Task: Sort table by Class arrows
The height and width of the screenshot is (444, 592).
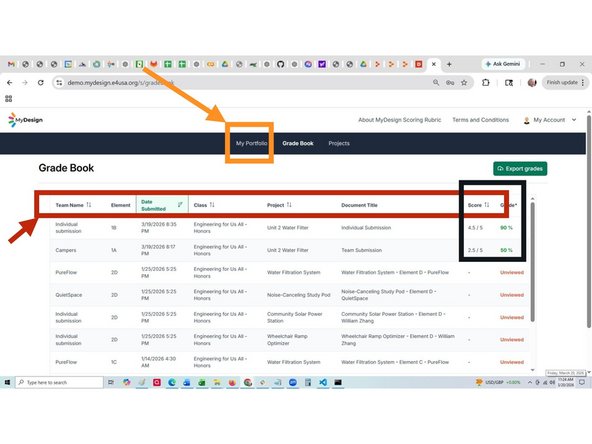Action: [x=212, y=205]
